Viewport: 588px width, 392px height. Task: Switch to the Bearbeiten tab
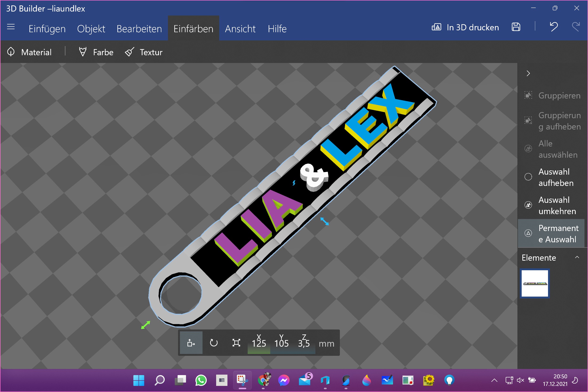tap(139, 29)
